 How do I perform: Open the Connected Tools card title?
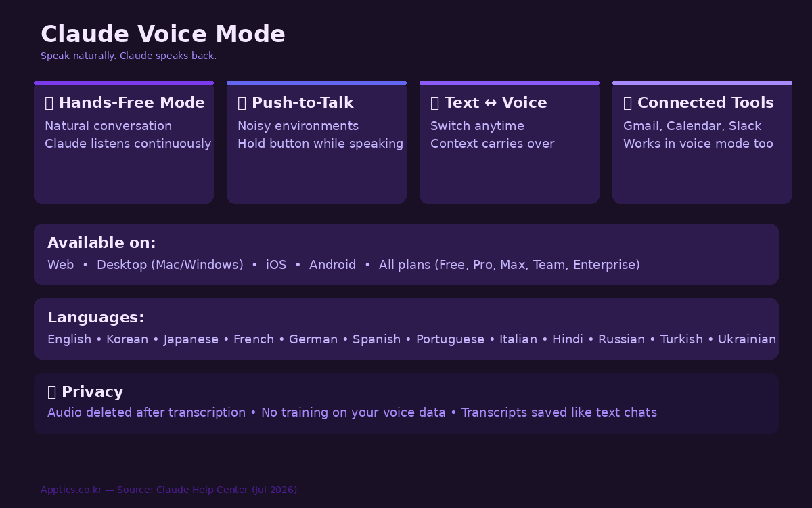[706, 103]
